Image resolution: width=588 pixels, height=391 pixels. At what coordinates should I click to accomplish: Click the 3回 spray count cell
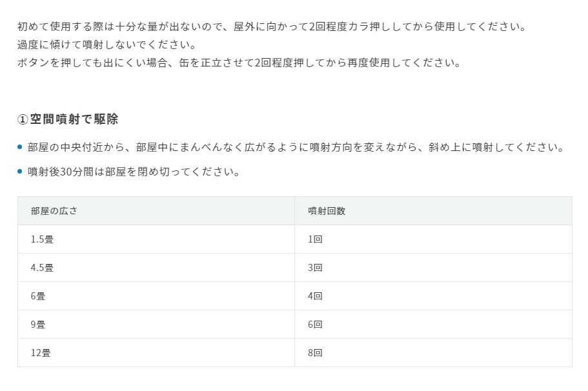pyautogui.click(x=434, y=268)
